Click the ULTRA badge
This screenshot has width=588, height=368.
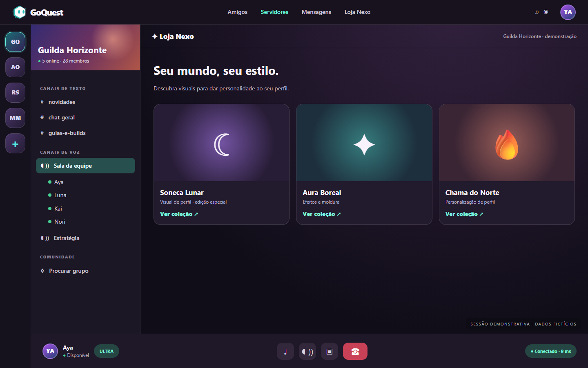click(107, 351)
